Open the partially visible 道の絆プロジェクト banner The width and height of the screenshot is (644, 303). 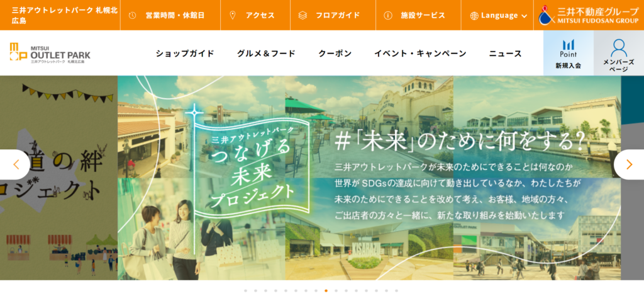point(58,178)
